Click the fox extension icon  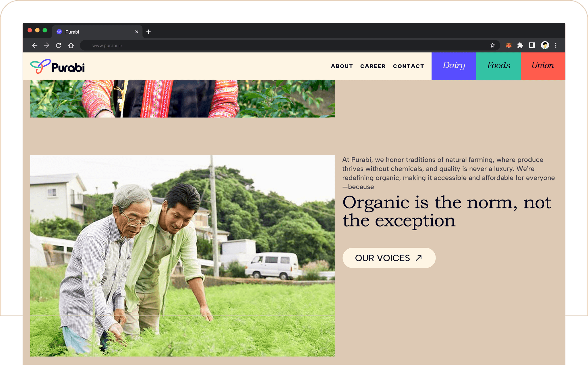(x=509, y=45)
